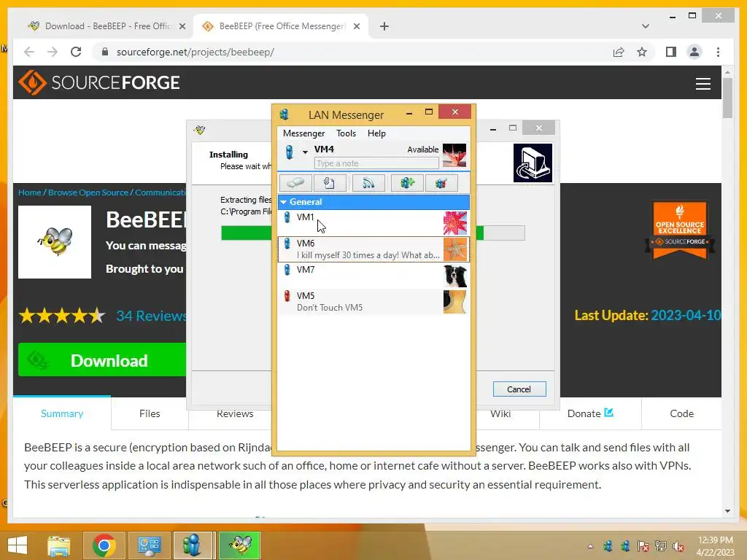The width and height of the screenshot is (747, 560).
Task: Click the add-contact green plus people icon
Action: pyautogui.click(x=407, y=183)
